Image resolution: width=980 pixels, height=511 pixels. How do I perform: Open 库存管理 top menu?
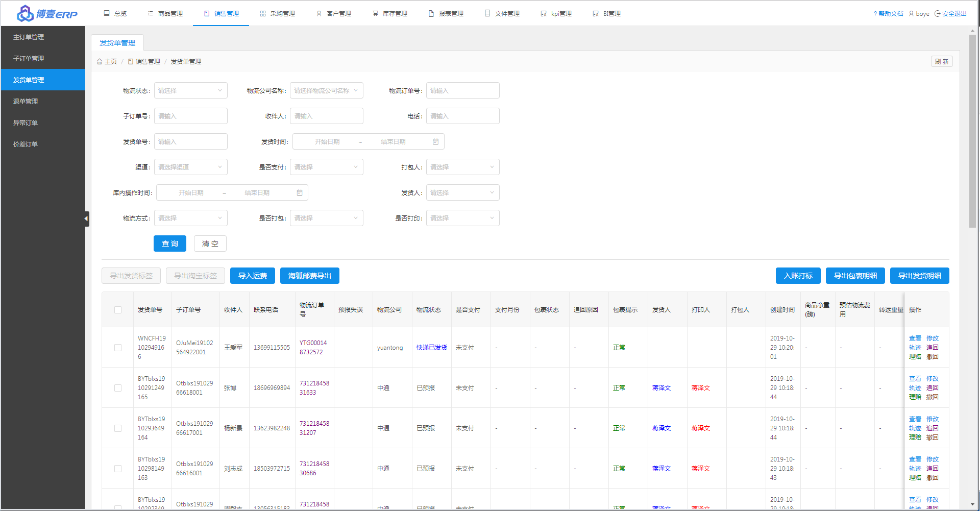(x=389, y=14)
